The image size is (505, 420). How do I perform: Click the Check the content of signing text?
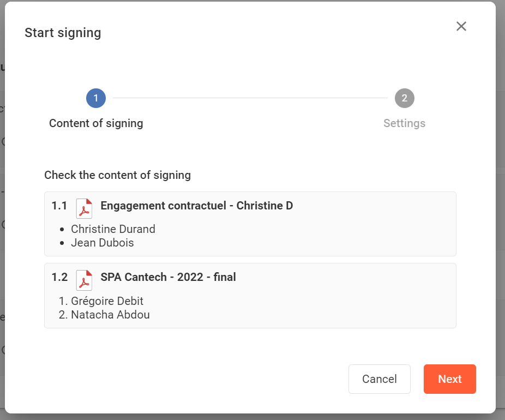(x=117, y=175)
